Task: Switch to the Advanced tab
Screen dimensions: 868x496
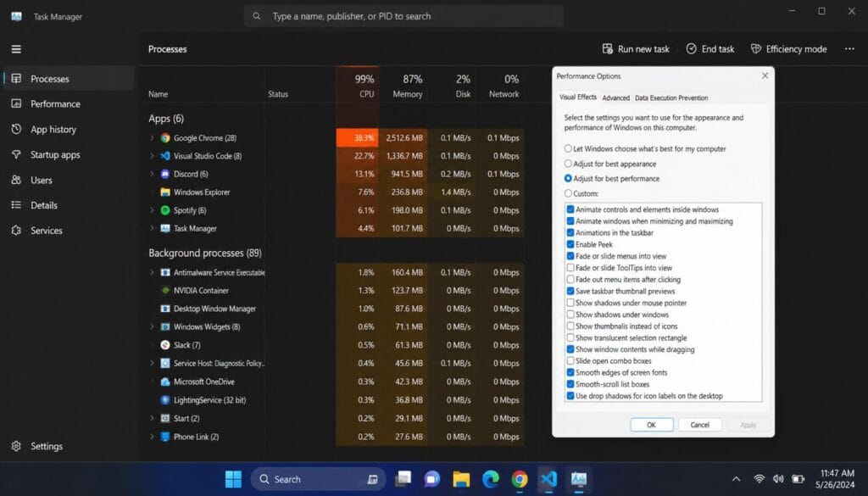Action: pos(615,98)
